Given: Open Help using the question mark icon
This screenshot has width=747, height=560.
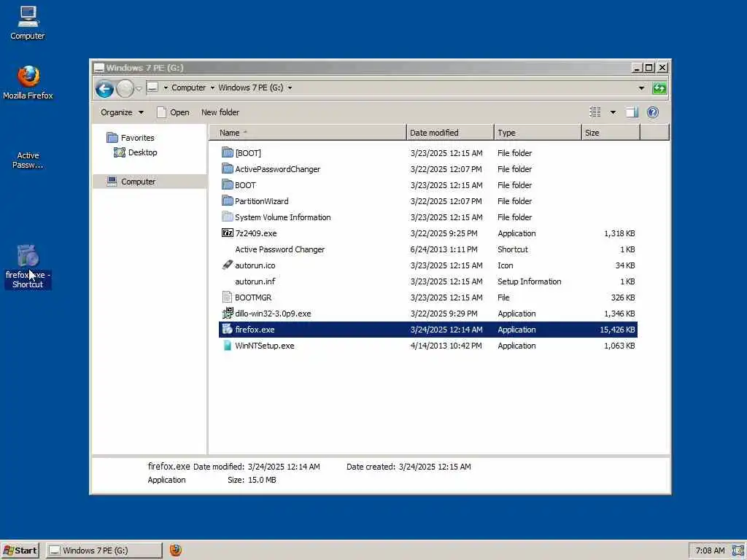Looking at the screenshot, I should [x=653, y=112].
